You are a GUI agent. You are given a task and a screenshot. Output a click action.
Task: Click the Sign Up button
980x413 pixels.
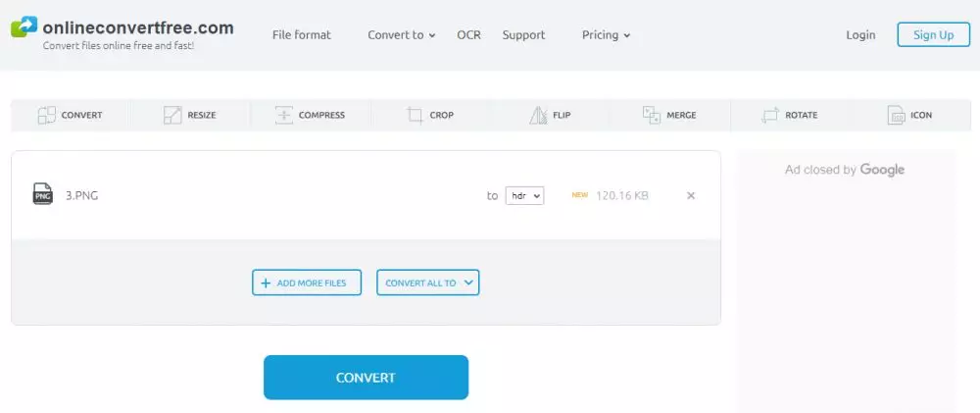pos(932,35)
